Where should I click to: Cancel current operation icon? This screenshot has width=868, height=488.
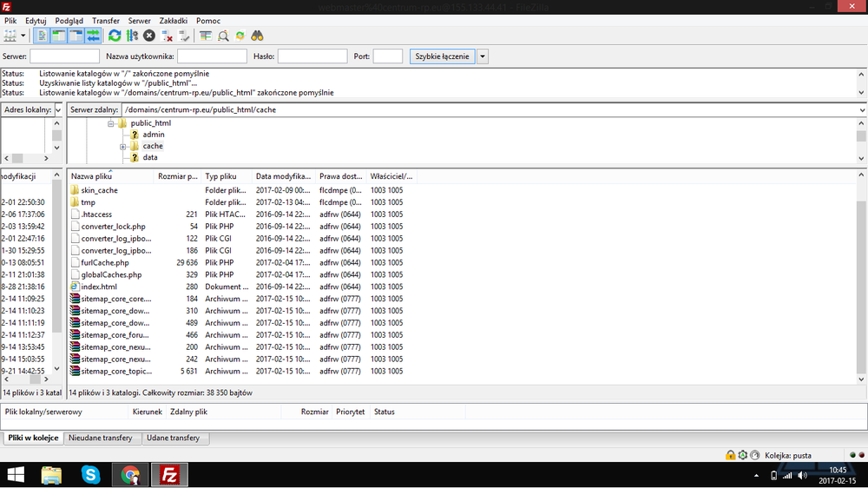149,36
